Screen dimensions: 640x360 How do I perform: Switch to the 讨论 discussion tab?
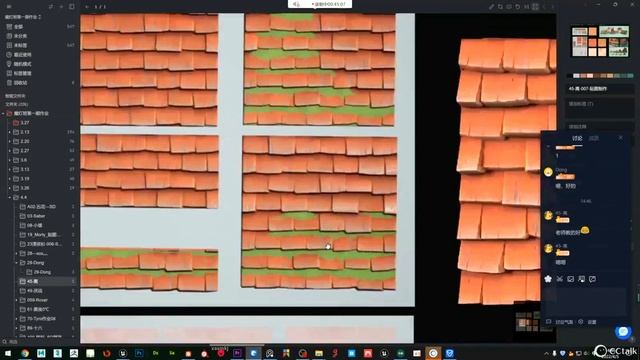coord(577,138)
